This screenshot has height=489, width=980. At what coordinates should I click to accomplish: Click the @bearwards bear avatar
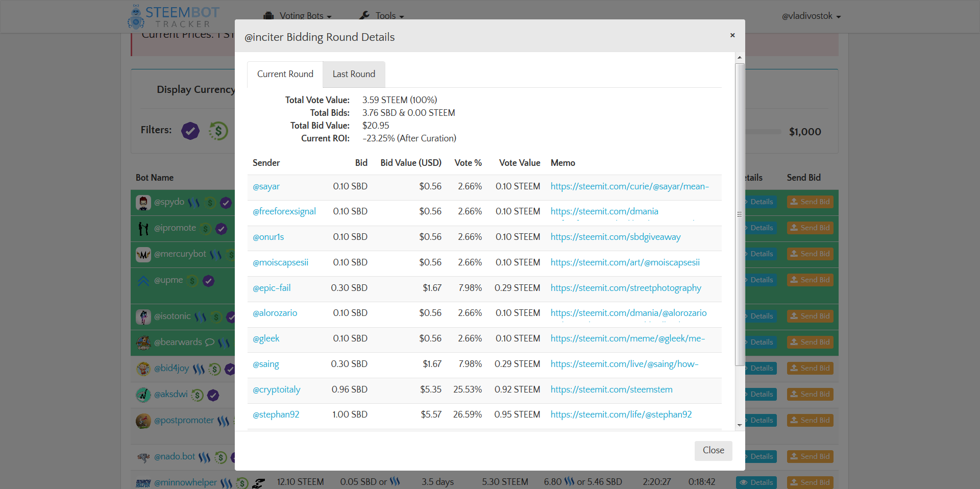(143, 343)
